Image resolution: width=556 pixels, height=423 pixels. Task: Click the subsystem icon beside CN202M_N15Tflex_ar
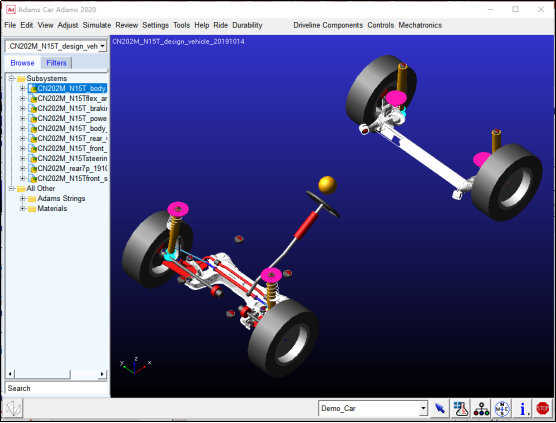(33, 99)
